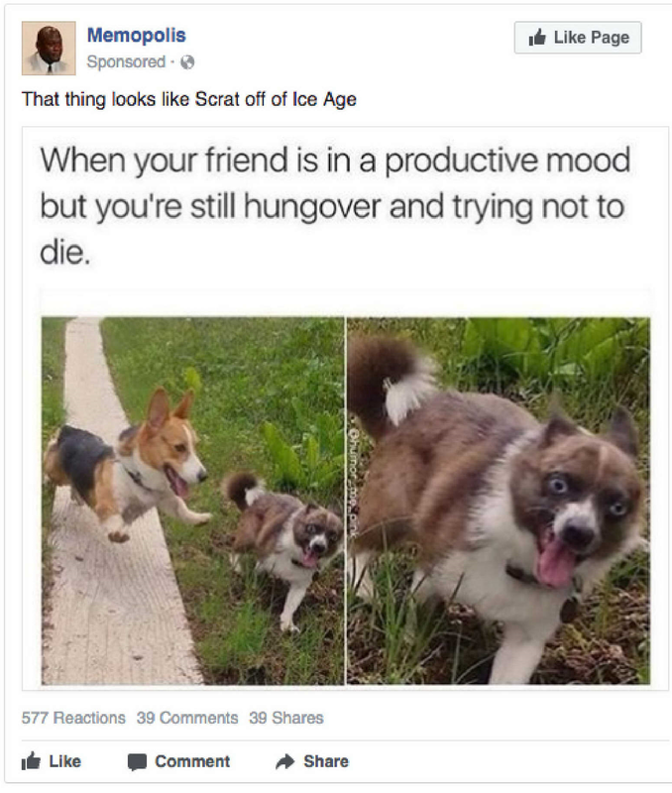Click the public globe audience icon
The height and width of the screenshot is (793, 672).
coord(187,62)
